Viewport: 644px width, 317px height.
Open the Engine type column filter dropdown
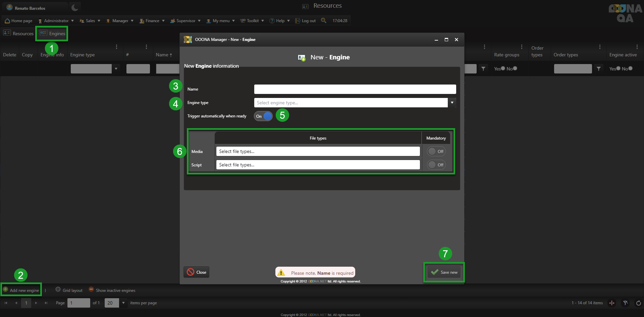(x=116, y=69)
